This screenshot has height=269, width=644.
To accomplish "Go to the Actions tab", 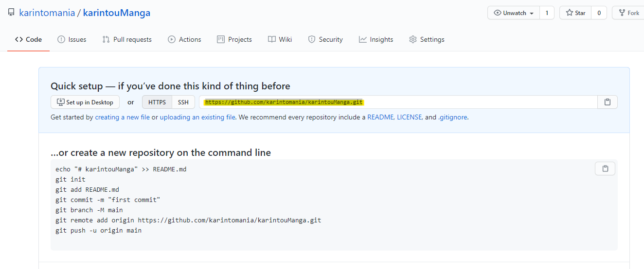I will pos(184,39).
